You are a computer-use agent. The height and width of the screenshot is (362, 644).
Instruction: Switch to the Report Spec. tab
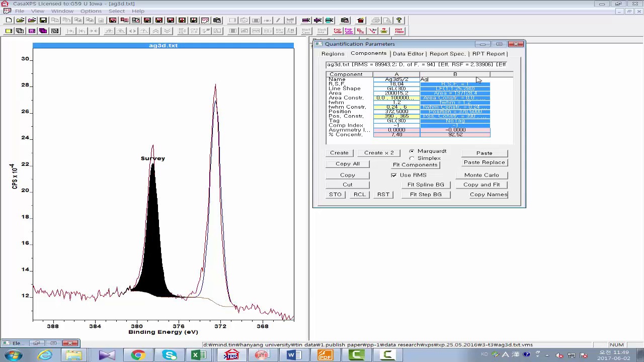(447, 54)
